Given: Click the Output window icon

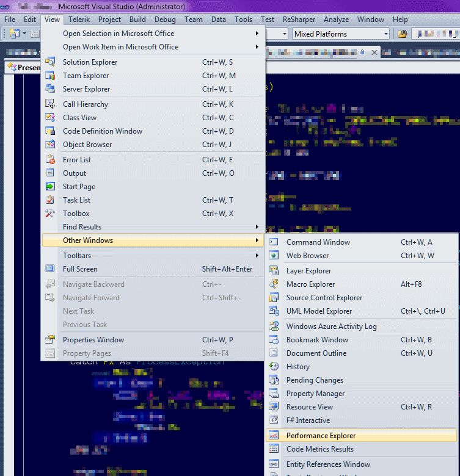Looking at the screenshot, I should coord(50,173).
